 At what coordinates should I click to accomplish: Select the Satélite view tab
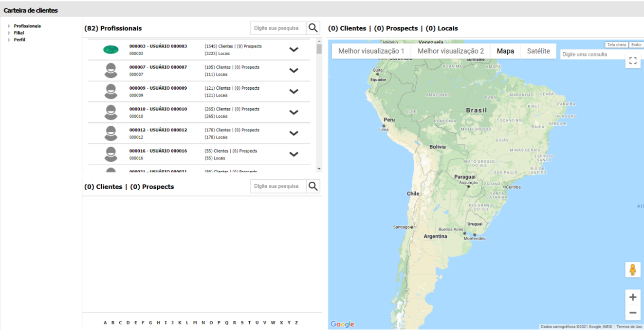(x=538, y=51)
